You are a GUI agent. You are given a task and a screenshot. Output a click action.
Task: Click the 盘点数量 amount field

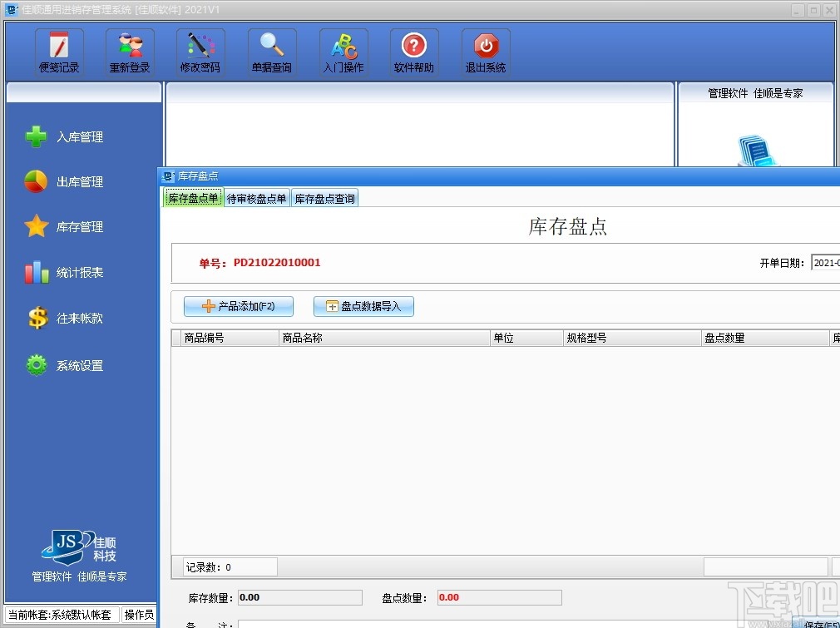coord(499,597)
